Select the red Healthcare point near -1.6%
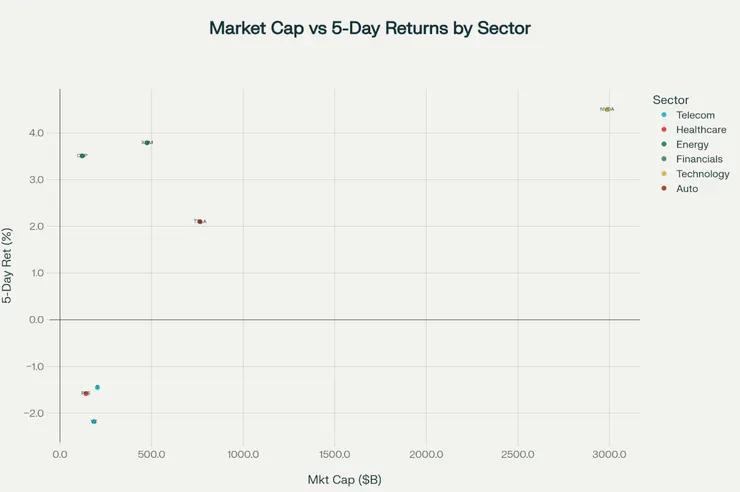Viewport: 740px width, 492px height. click(x=86, y=394)
